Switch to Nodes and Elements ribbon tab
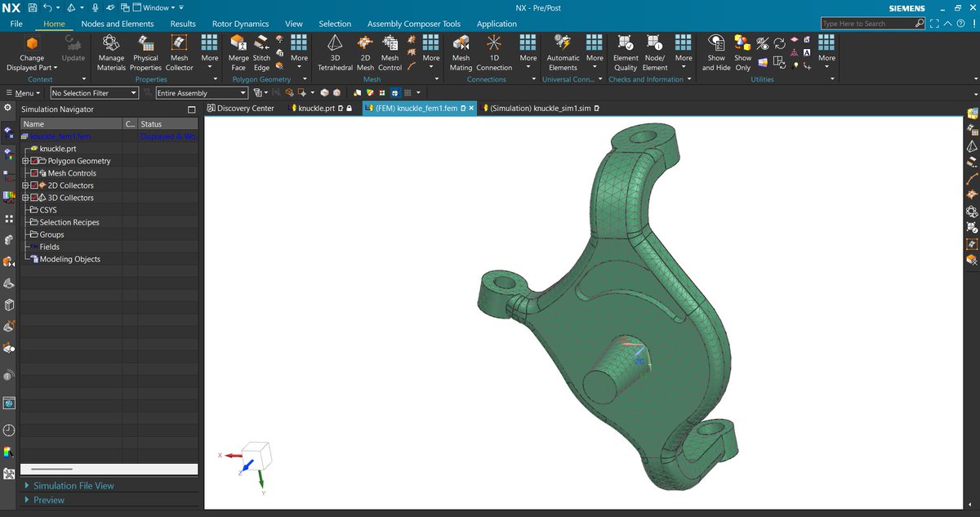Viewport: 980px width, 517px height. [x=118, y=24]
